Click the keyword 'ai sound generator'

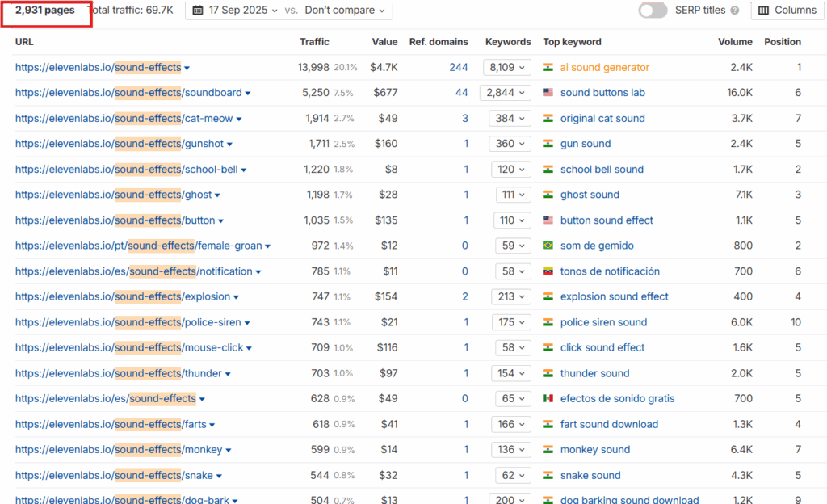(604, 68)
